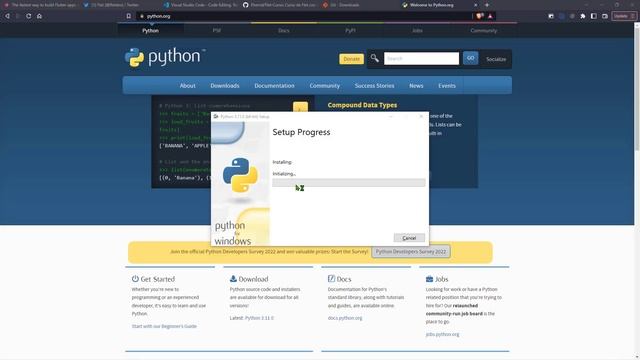
Task: Go back with the browser back arrow
Action: click(x=7, y=16)
